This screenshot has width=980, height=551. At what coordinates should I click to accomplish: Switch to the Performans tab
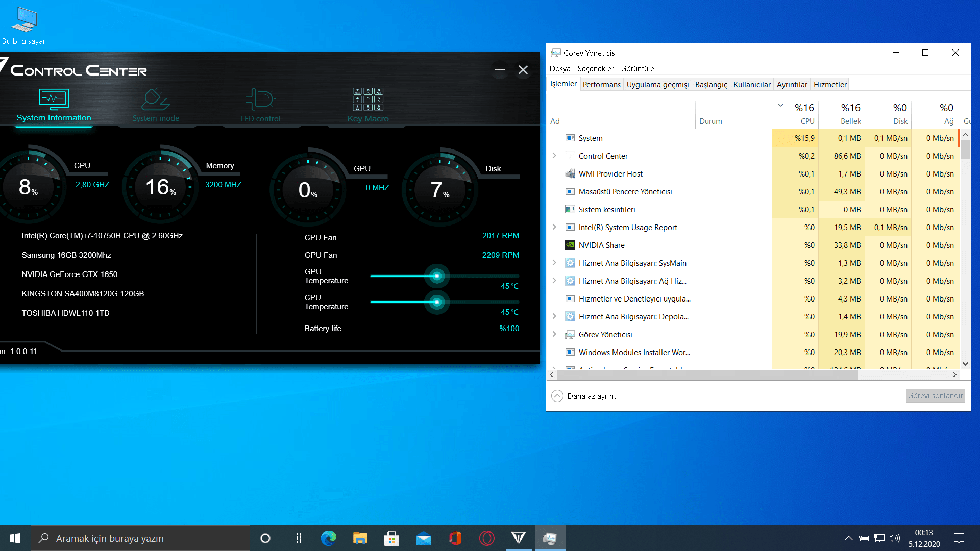(x=601, y=85)
